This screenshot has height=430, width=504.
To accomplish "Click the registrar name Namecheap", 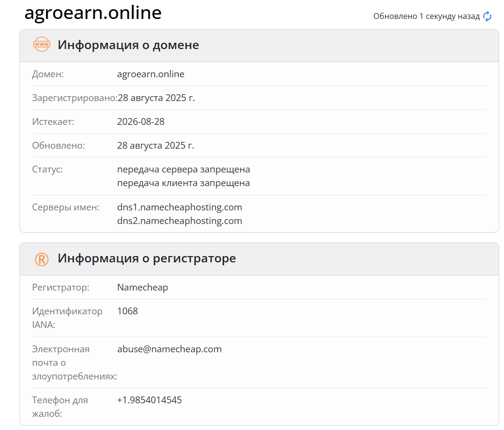I will point(143,288).
